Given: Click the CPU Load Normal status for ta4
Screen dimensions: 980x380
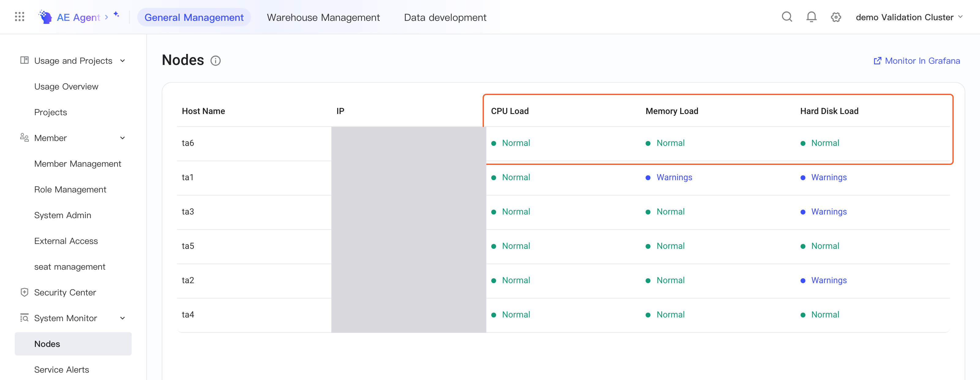Looking at the screenshot, I should coord(510,314).
